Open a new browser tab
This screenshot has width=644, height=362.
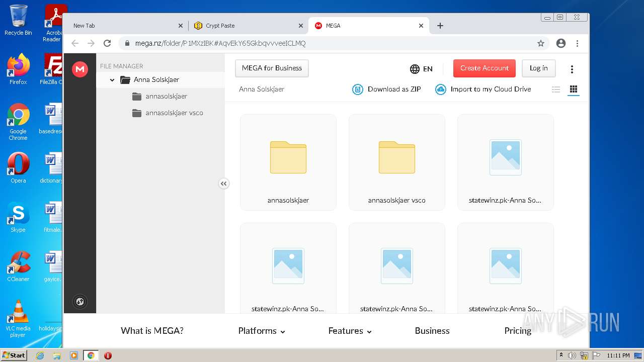(x=440, y=26)
